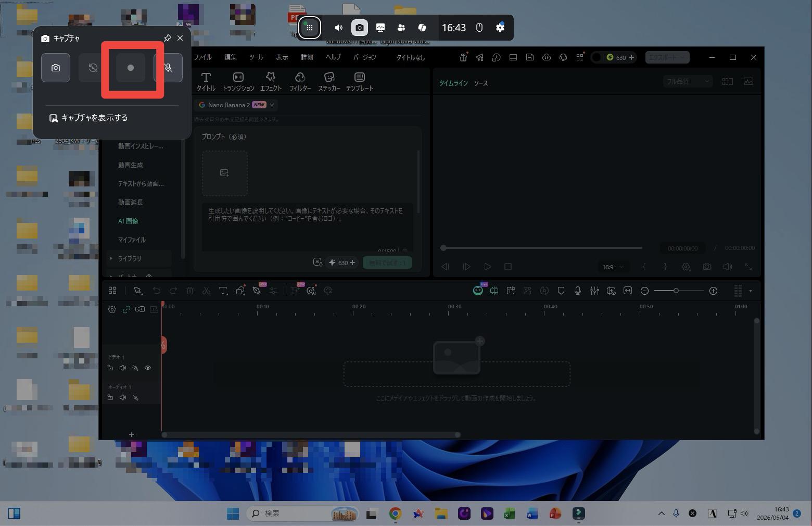Expand the Nano Banana 2 model dropdown
Screen dimensions: 812x526
point(237,105)
